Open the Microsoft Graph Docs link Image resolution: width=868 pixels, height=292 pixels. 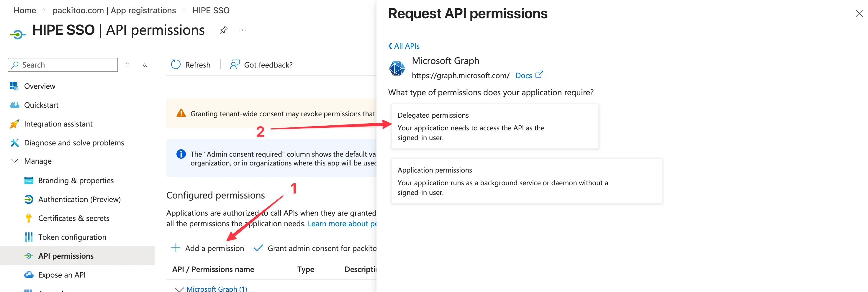[x=523, y=75]
